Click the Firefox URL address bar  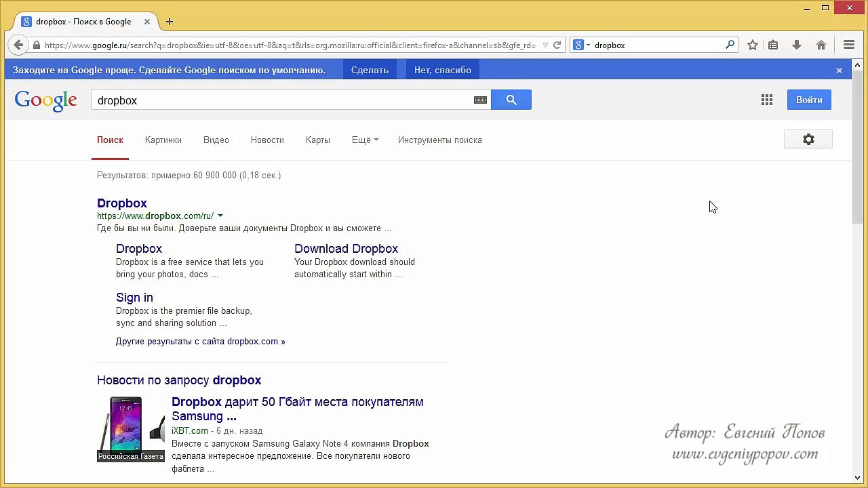coord(288,45)
